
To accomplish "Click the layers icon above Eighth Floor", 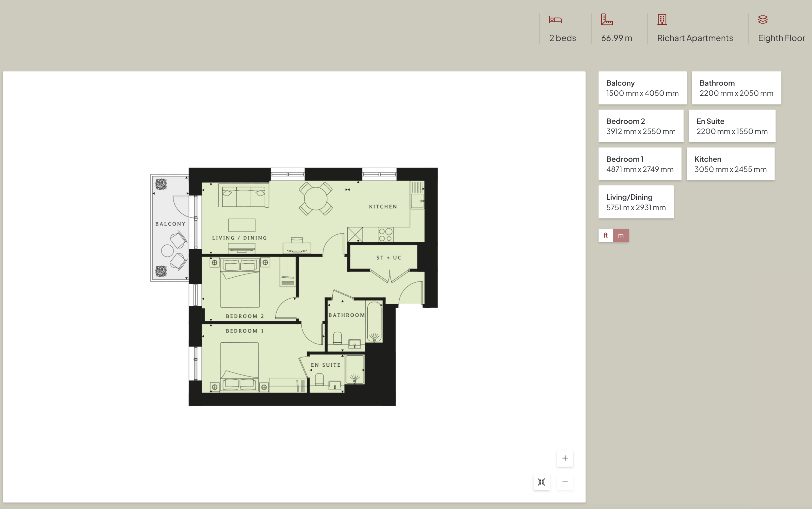I will 763,20.
